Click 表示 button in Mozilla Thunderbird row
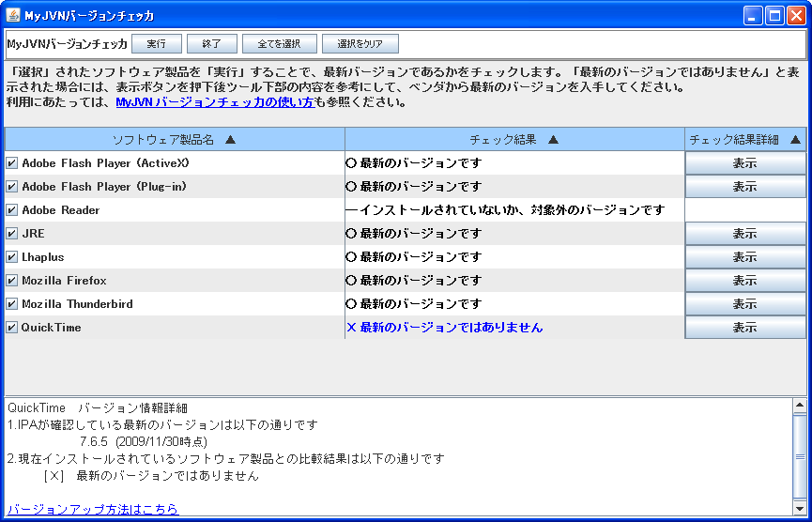The height and width of the screenshot is (522, 812). 745,304
